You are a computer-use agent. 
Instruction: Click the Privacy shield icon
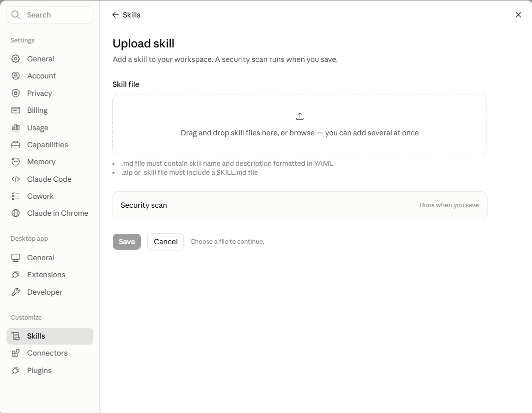point(15,93)
